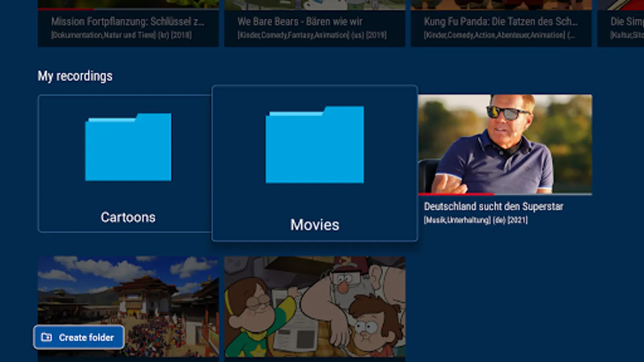Click the Dokumentation, Natur und Tiere genre text
This screenshot has width=644, height=362.
tap(121, 35)
